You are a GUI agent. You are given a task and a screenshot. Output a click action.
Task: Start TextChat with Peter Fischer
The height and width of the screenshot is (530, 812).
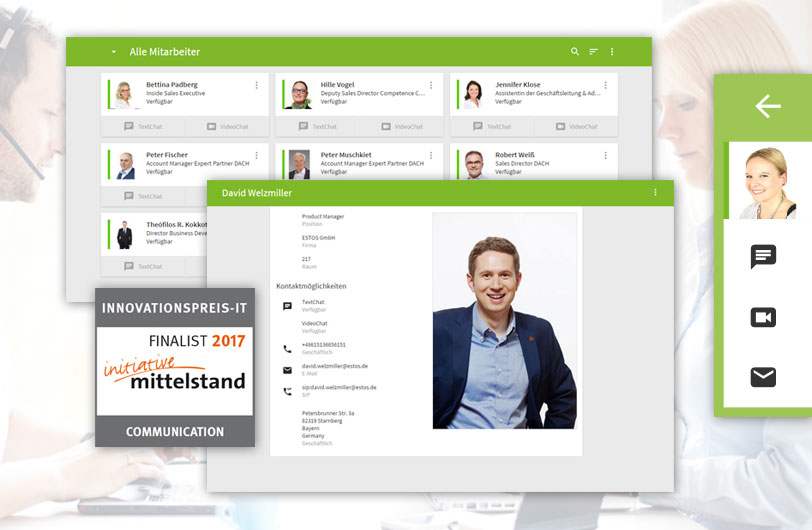(x=143, y=196)
